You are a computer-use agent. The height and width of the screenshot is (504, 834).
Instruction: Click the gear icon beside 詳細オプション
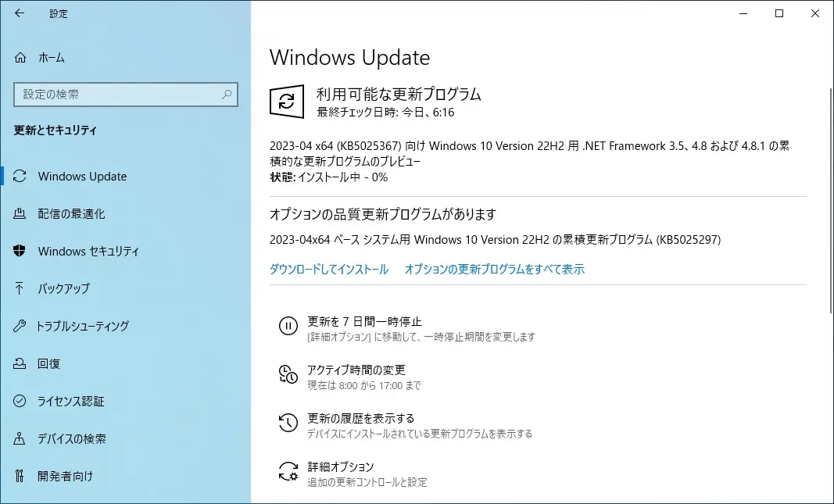pos(288,471)
